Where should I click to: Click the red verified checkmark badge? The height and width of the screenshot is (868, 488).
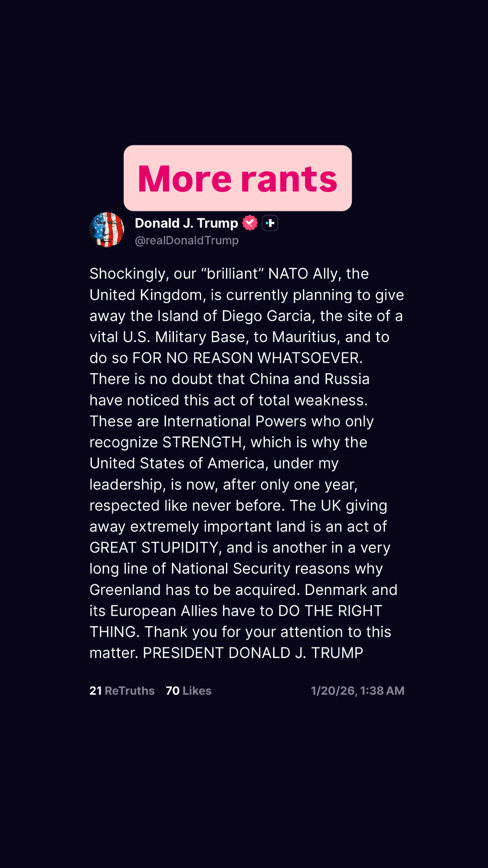click(250, 223)
